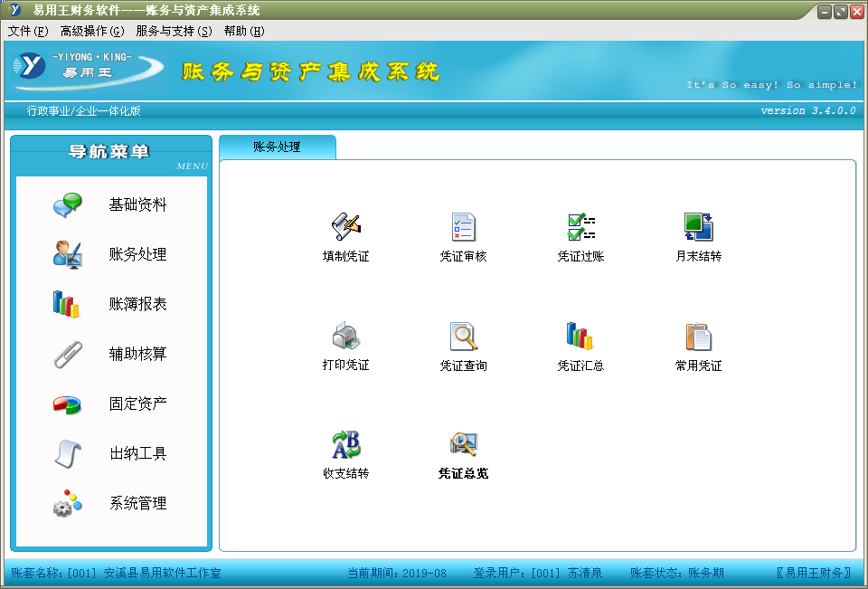
Task: Open the 固定资产 pie chart icon
Action: [68, 404]
